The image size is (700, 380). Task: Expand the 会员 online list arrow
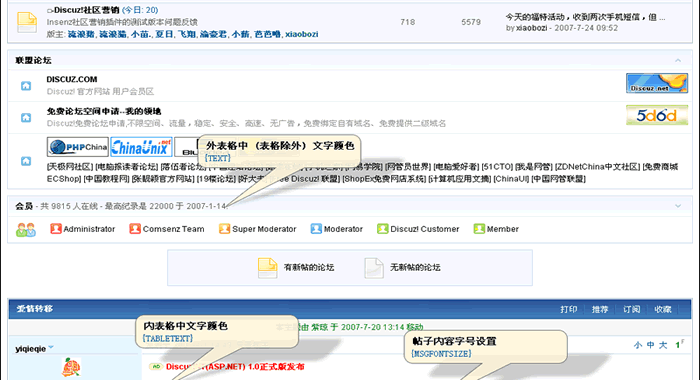pyautogui.click(x=678, y=206)
